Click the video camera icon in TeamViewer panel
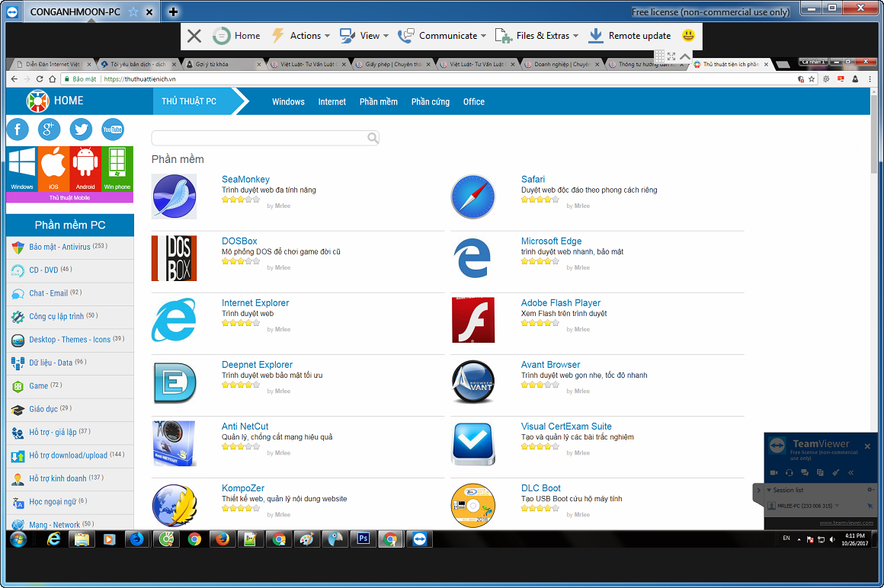Viewport: 884px width, 588px height. (x=773, y=473)
